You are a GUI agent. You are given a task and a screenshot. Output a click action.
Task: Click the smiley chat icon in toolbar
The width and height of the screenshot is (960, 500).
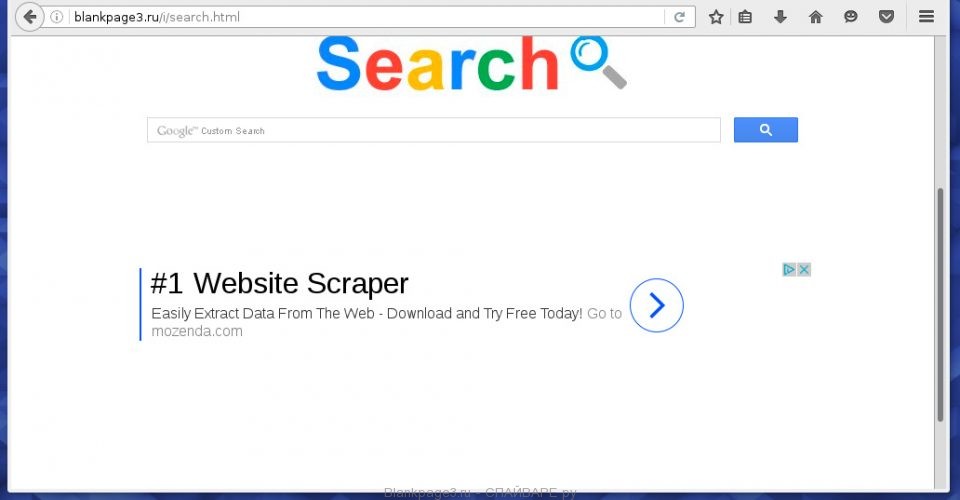[x=850, y=17]
